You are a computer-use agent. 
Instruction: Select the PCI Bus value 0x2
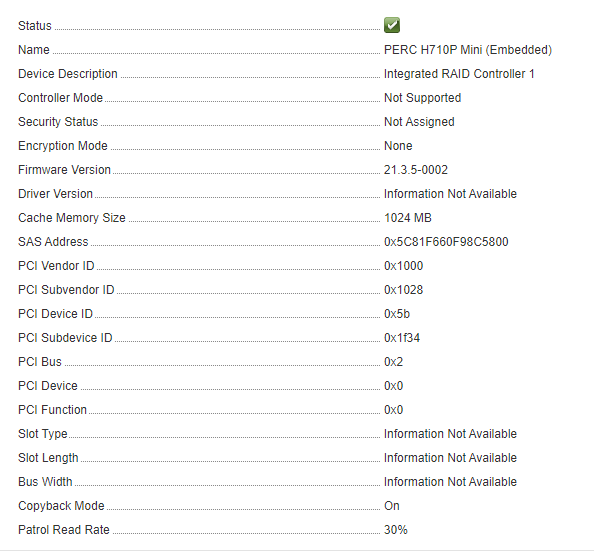point(393,362)
